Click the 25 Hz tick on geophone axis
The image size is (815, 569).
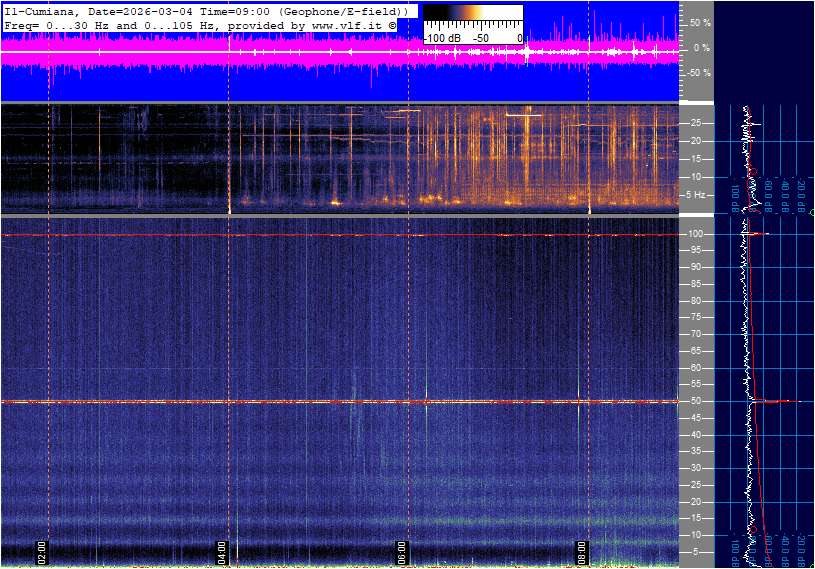[x=697, y=123]
